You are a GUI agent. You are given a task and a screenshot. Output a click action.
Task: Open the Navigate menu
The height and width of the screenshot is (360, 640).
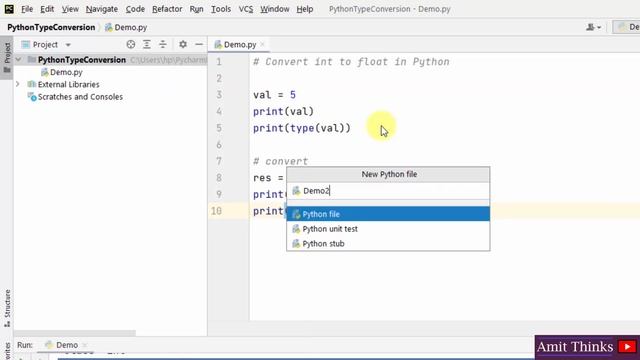point(102,9)
